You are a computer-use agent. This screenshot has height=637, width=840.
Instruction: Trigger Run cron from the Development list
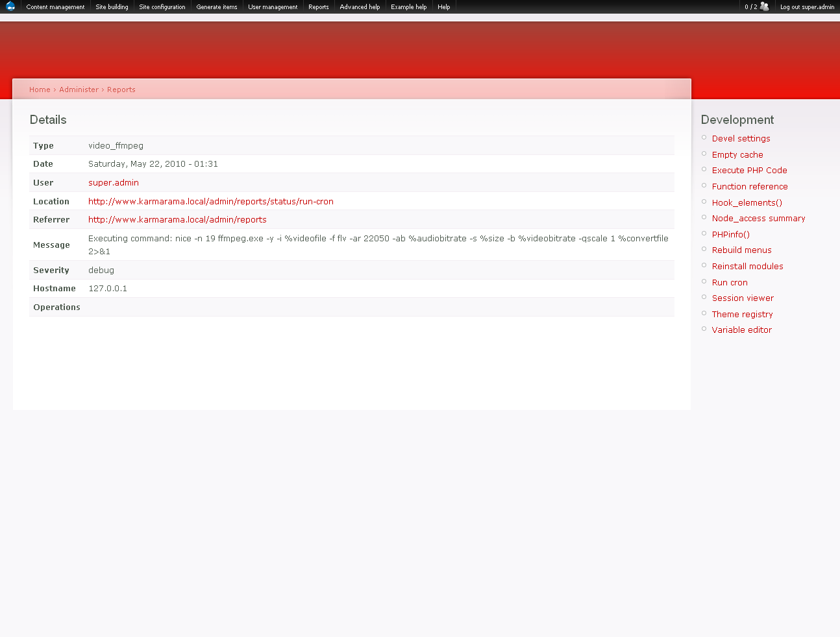pyautogui.click(x=730, y=282)
